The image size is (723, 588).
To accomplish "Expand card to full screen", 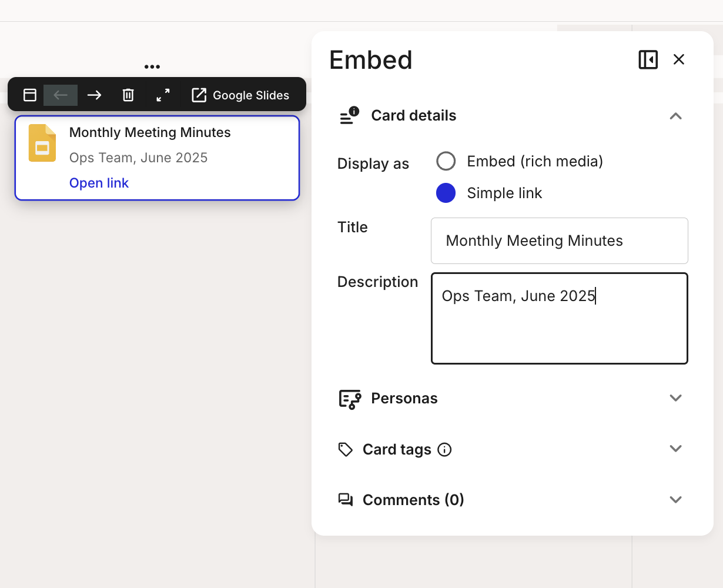I will (163, 95).
